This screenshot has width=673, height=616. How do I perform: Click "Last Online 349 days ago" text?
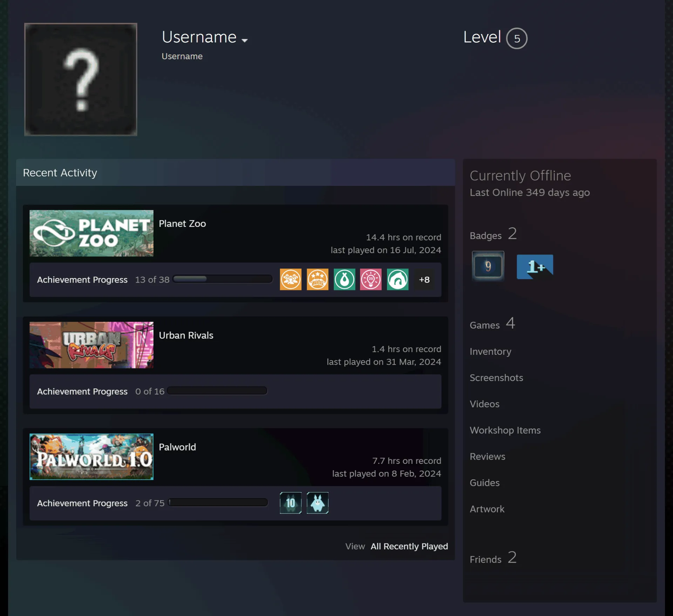(530, 192)
